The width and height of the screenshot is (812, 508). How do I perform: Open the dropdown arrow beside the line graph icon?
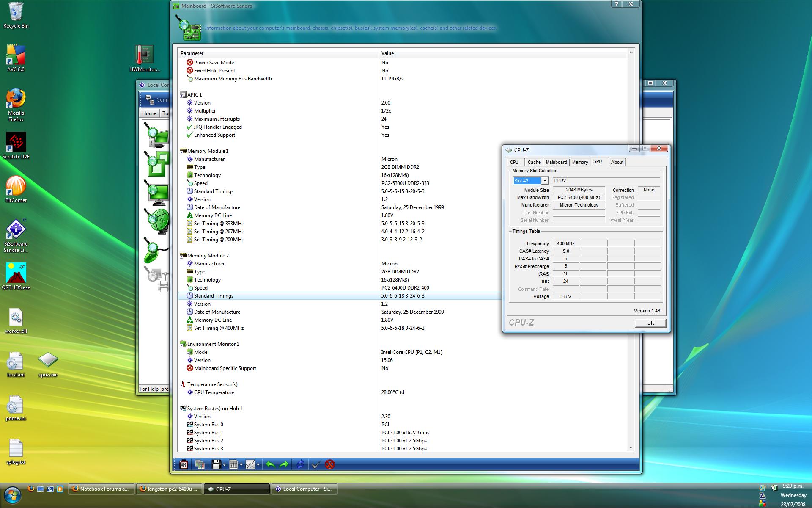click(x=258, y=465)
